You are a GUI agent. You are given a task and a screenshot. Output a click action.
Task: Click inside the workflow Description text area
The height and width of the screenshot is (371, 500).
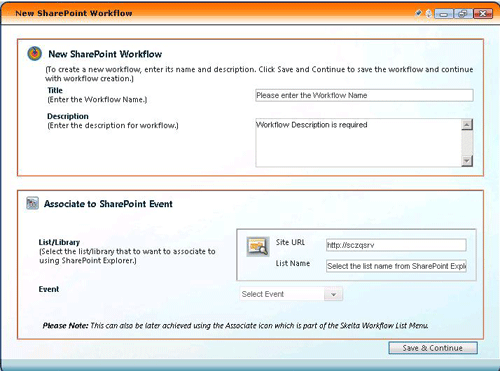coord(359,143)
